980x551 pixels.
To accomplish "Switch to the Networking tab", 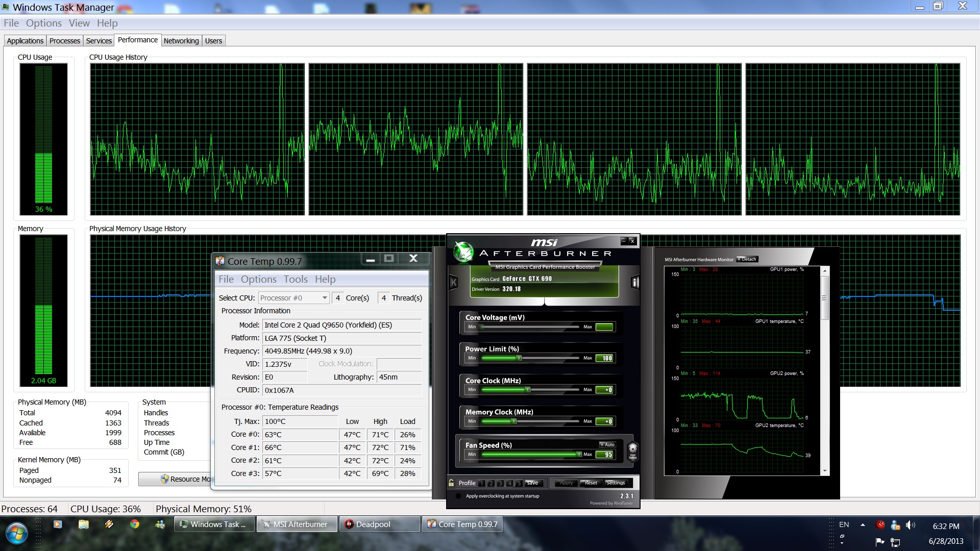I will (x=181, y=41).
